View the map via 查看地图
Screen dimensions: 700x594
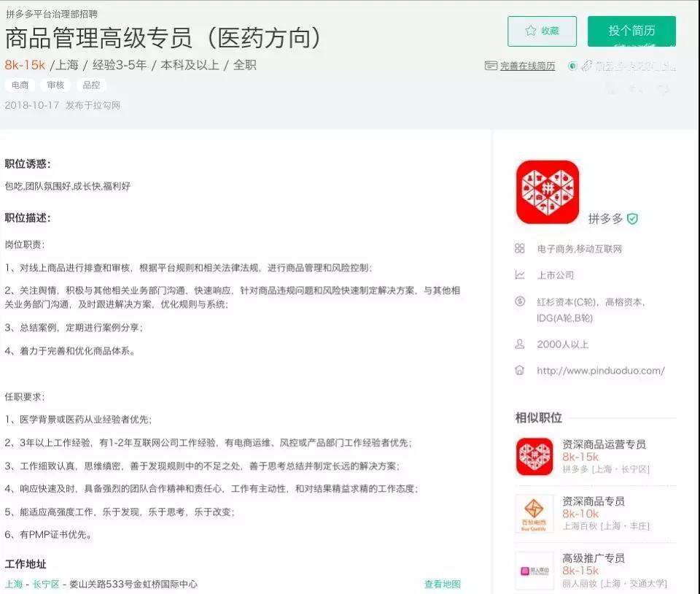[442, 584]
